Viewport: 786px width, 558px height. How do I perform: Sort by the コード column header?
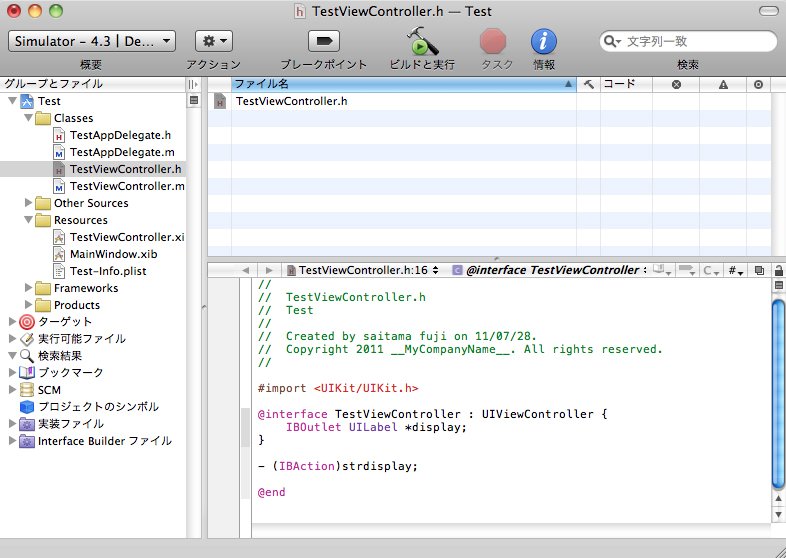coord(626,84)
